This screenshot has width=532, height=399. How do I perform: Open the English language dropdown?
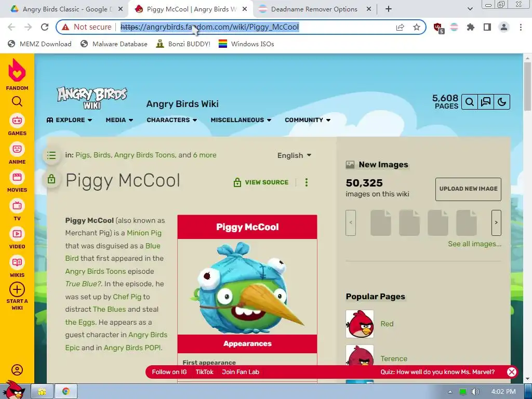[x=294, y=155]
